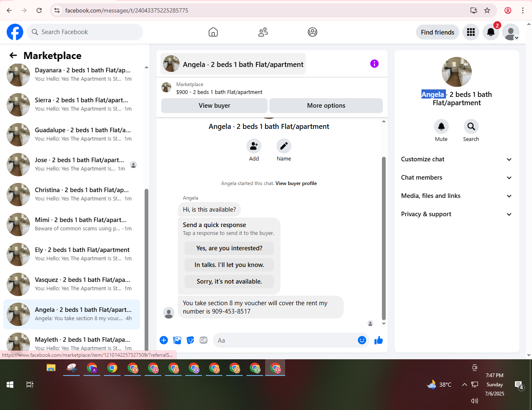The width and height of the screenshot is (532, 410).
Task: Open Dayanara conversation
Action: 71,75
